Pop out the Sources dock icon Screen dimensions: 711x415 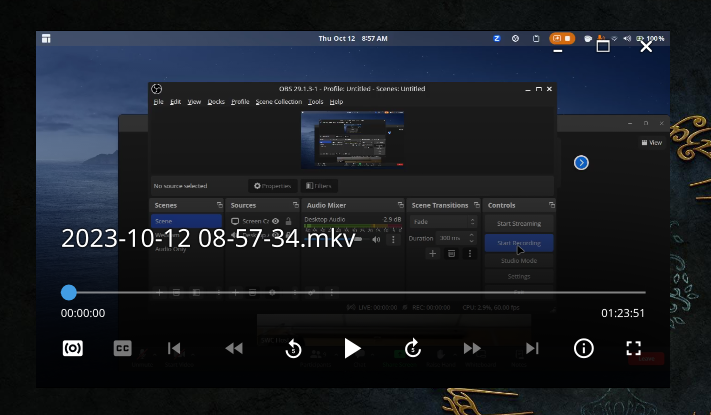click(x=296, y=205)
